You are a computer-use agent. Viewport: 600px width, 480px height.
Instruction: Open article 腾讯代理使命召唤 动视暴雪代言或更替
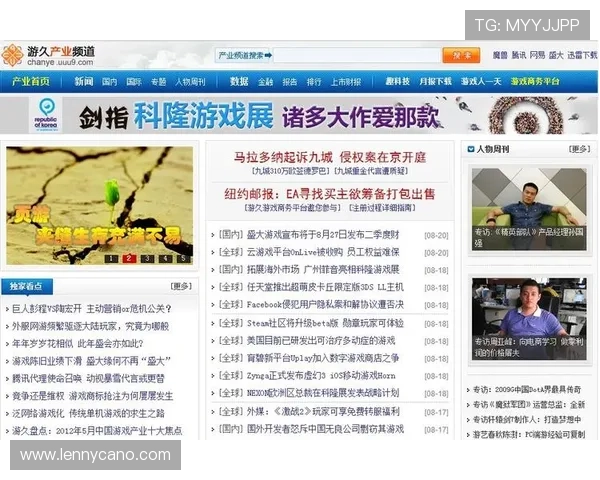[88, 379]
